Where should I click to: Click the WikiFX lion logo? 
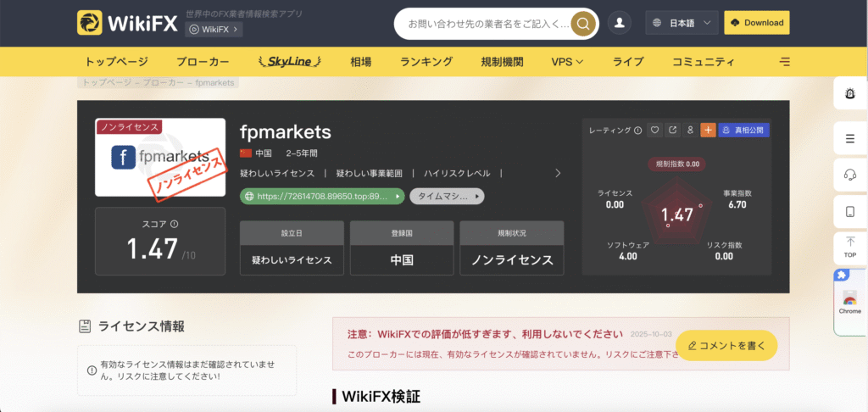90,23
